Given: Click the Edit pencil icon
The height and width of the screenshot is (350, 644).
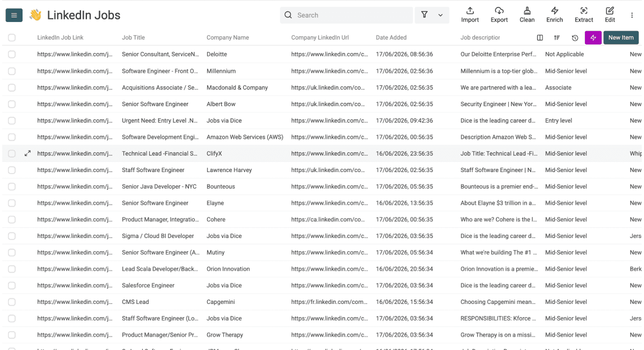Looking at the screenshot, I should [610, 11].
